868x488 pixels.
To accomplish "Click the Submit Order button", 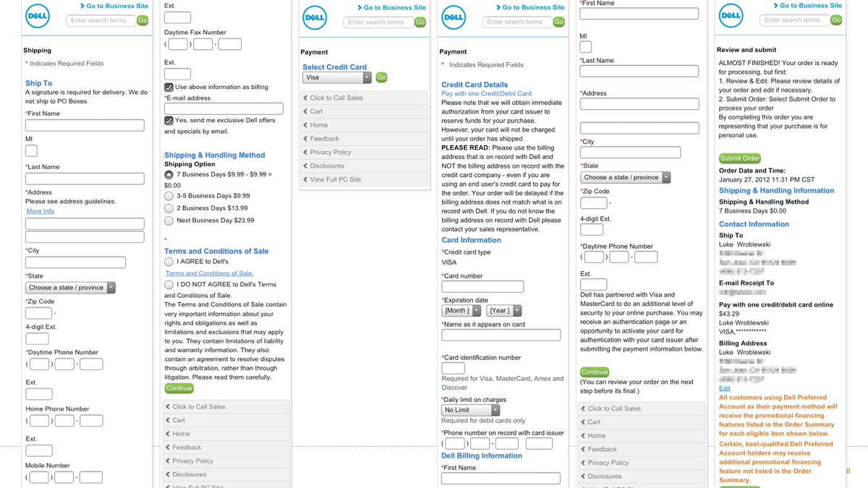I will coord(740,158).
